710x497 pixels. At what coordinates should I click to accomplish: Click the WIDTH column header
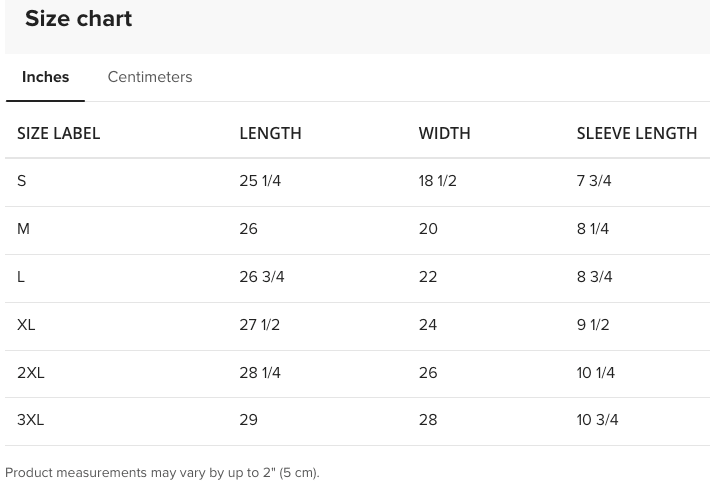(444, 133)
